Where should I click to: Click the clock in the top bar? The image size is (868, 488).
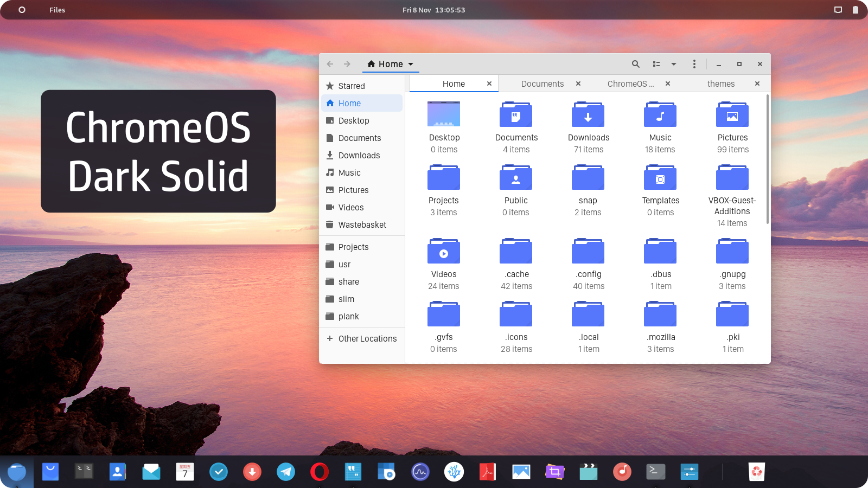tap(433, 10)
